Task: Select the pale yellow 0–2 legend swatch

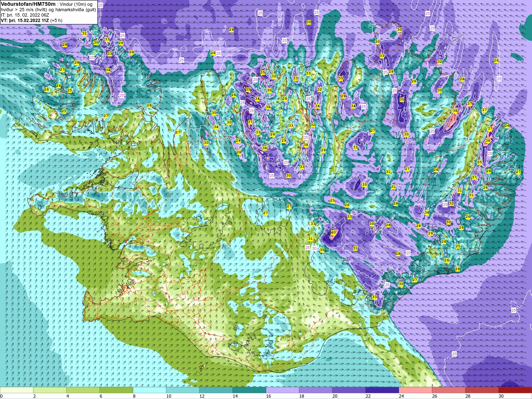Action: tap(17, 390)
